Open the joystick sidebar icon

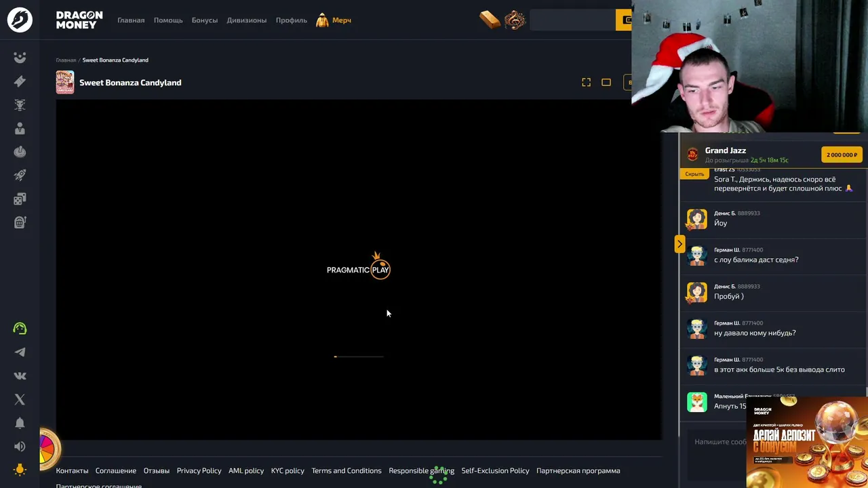click(x=20, y=152)
